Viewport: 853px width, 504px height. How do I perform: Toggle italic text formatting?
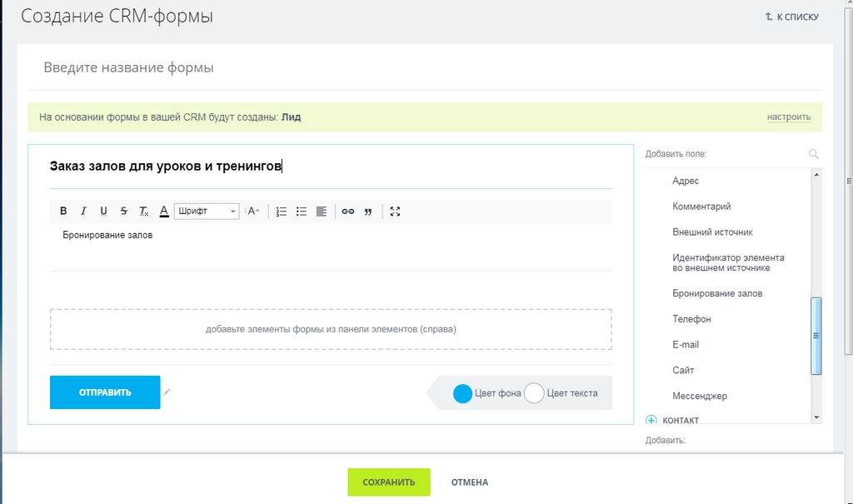[83, 211]
